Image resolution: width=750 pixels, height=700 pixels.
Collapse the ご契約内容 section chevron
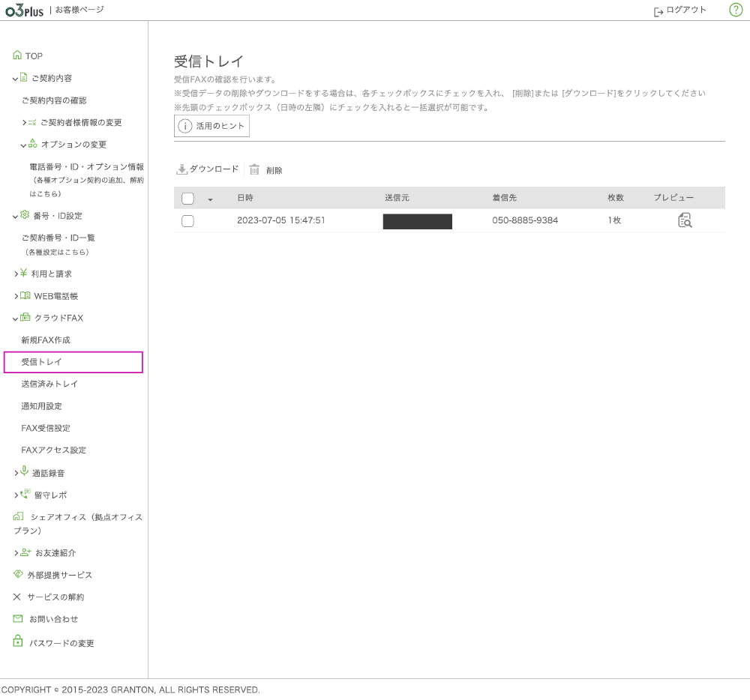[15, 79]
